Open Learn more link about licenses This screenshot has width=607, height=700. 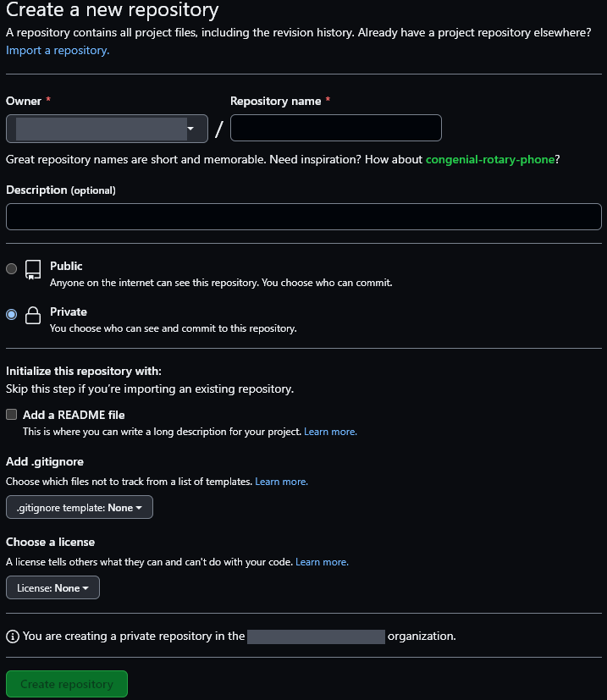coord(322,562)
